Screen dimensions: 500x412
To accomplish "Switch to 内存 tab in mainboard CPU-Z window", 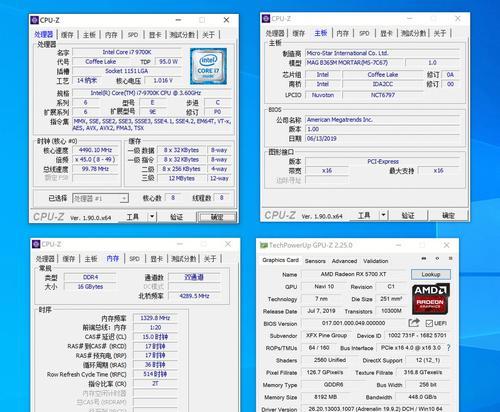I will pyautogui.click(x=343, y=33).
